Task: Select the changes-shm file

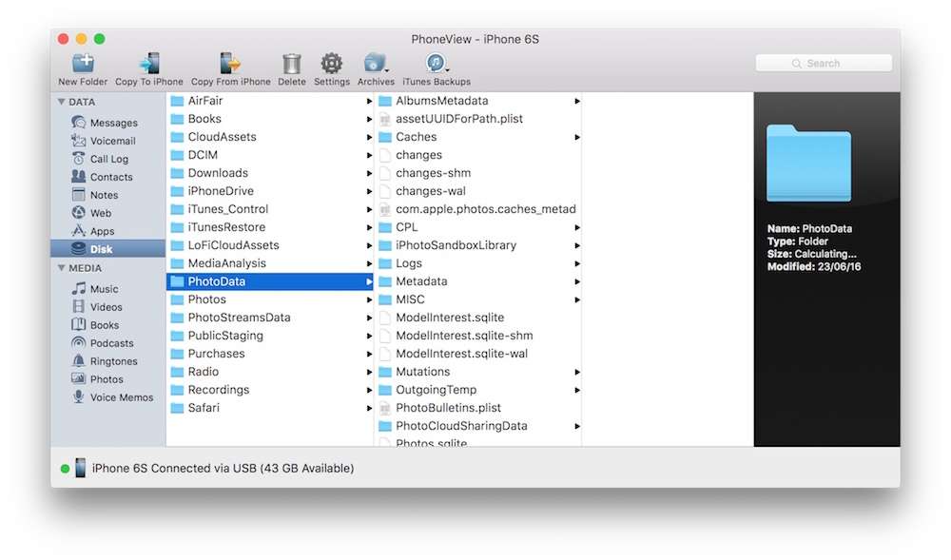Action: [x=478, y=173]
